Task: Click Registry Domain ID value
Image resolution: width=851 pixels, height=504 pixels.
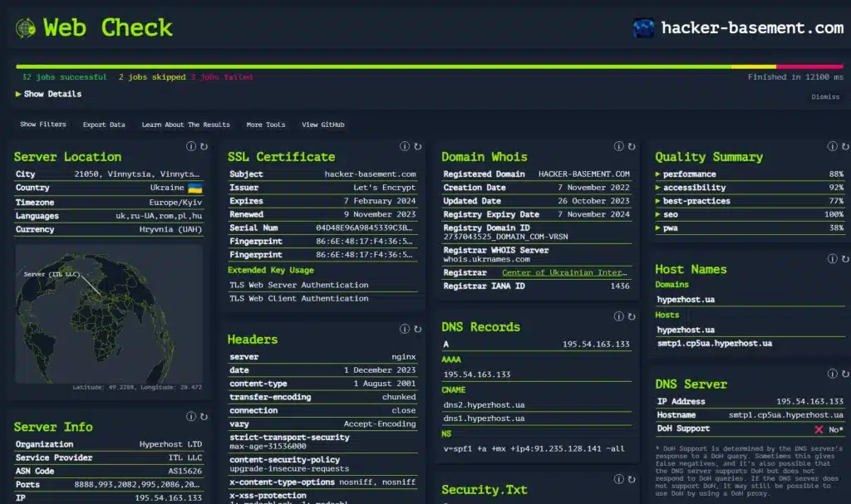Action: (505, 237)
